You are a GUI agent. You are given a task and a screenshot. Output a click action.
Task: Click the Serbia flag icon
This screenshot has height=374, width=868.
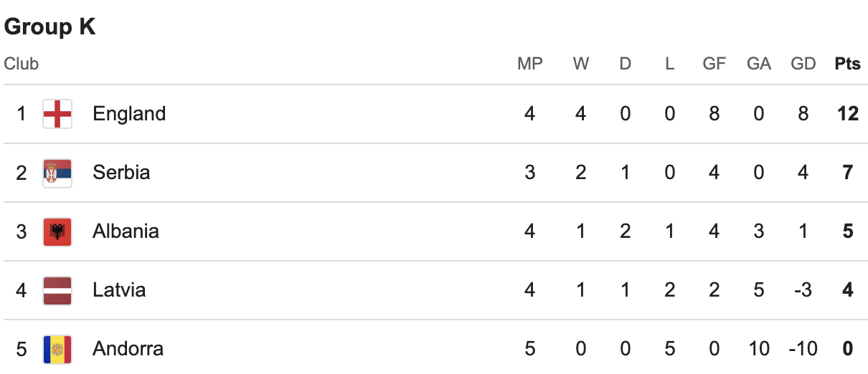(57, 173)
